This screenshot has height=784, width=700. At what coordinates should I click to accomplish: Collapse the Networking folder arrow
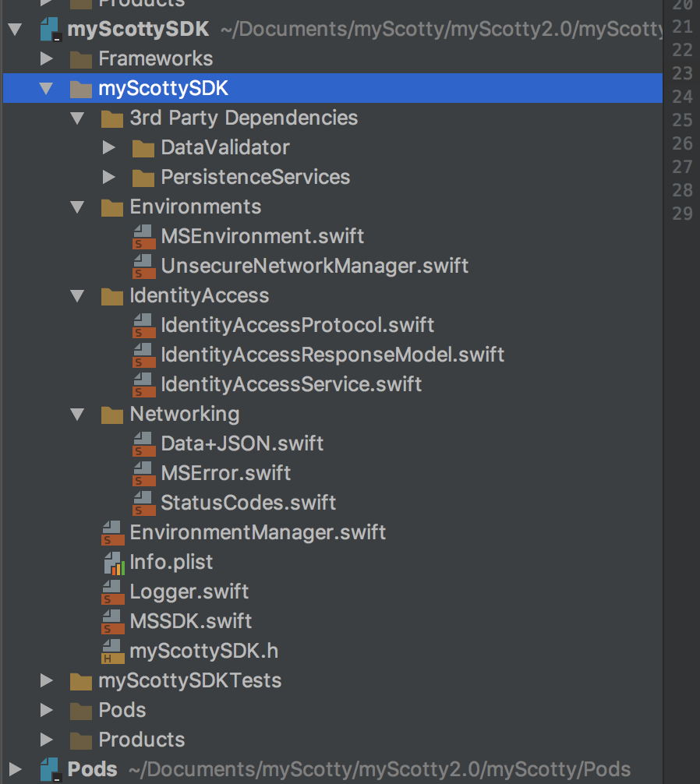point(77,415)
